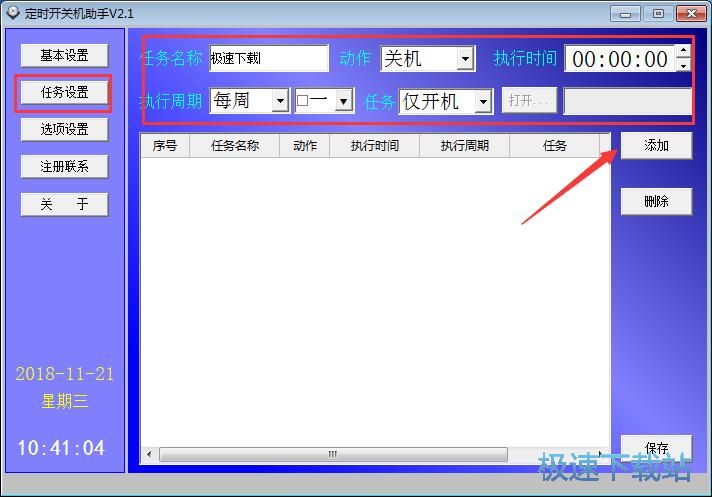Screen dimensions: 712x497
Task: Click the 保存 button
Action: click(656, 448)
